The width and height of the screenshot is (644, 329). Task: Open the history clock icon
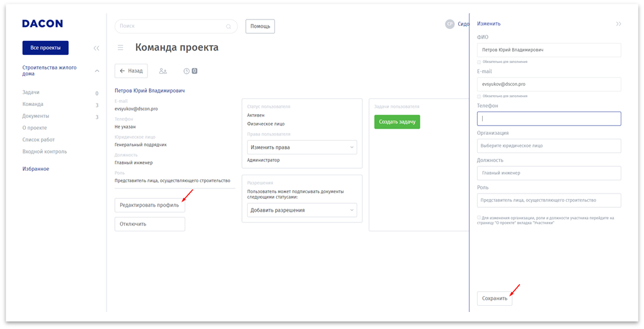click(187, 71)
